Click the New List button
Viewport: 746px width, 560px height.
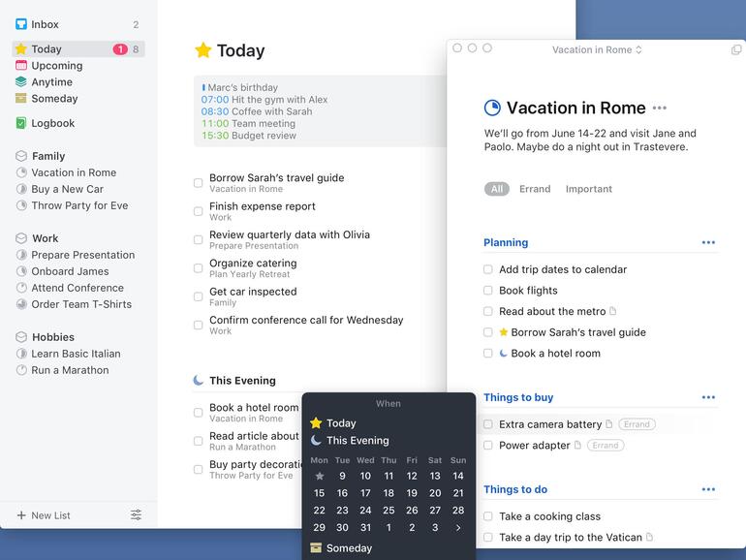[44, 515]
